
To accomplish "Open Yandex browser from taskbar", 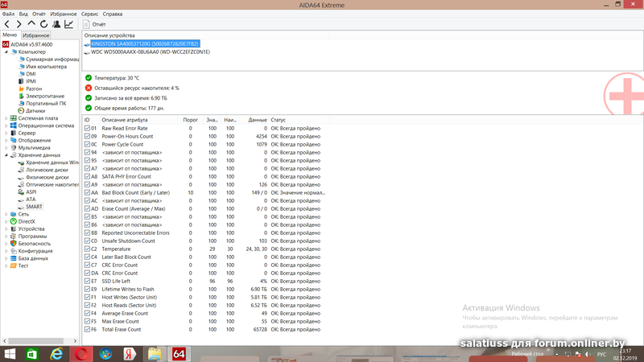I will tap(130, 354).
